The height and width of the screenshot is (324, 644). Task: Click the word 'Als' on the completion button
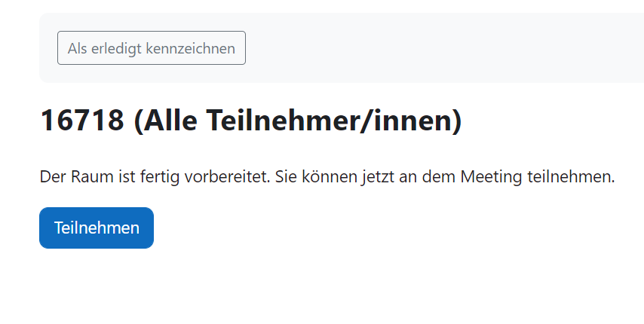pos(77,48)
